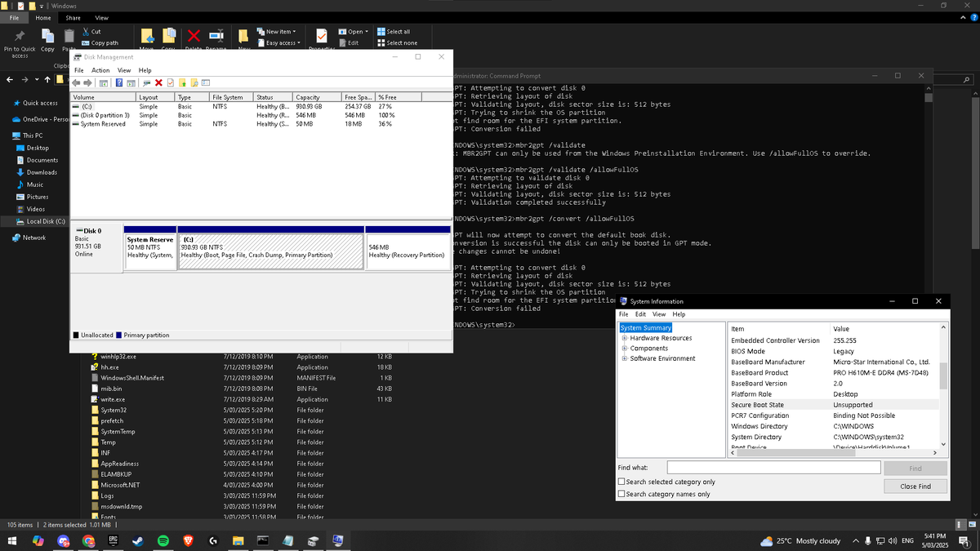980x551 pixels.
Task: Open Windows Start menu
Action: (x=12, y=540)
